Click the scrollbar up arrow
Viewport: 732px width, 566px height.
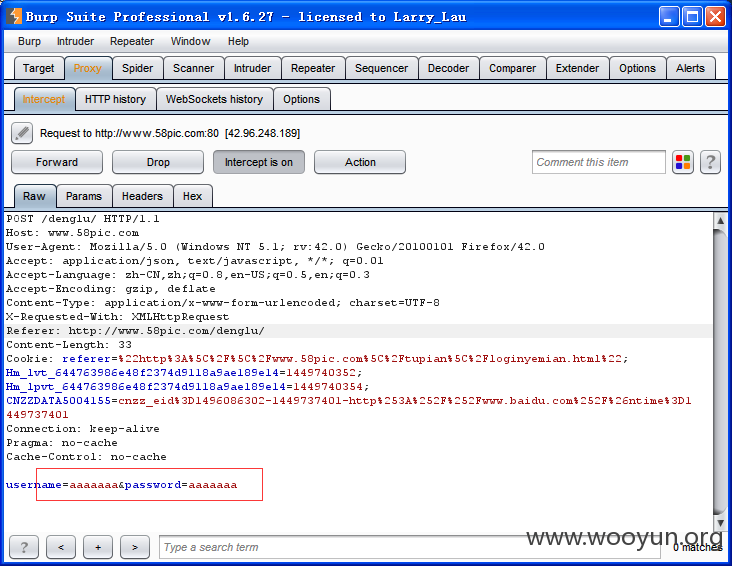(x=720, y=219)
